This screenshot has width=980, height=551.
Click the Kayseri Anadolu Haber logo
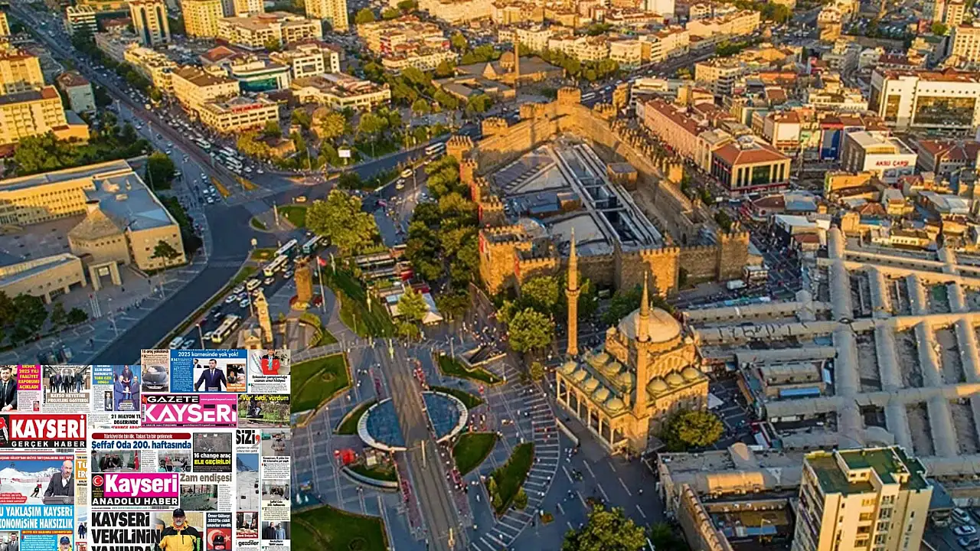pos(135,488)
